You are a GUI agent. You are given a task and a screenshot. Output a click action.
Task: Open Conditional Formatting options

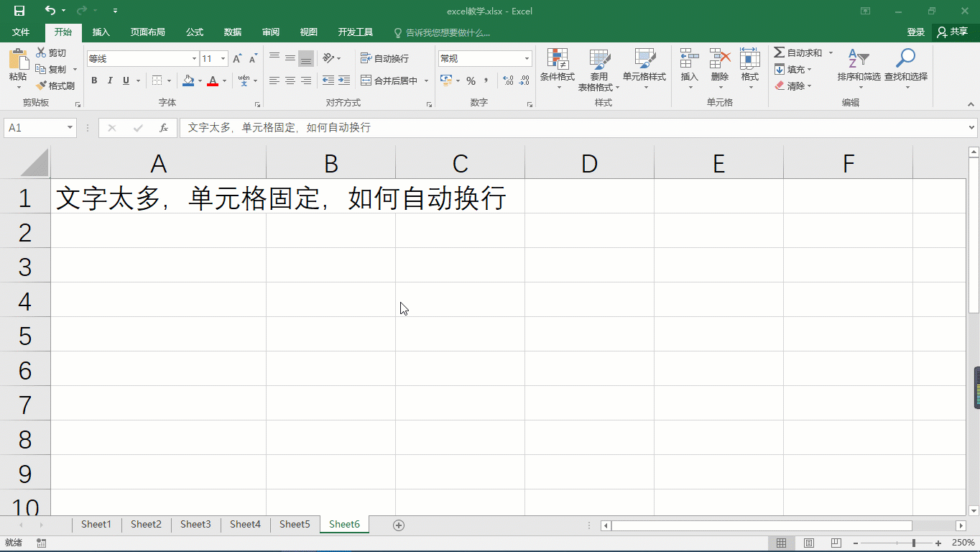tap(557, 69)
